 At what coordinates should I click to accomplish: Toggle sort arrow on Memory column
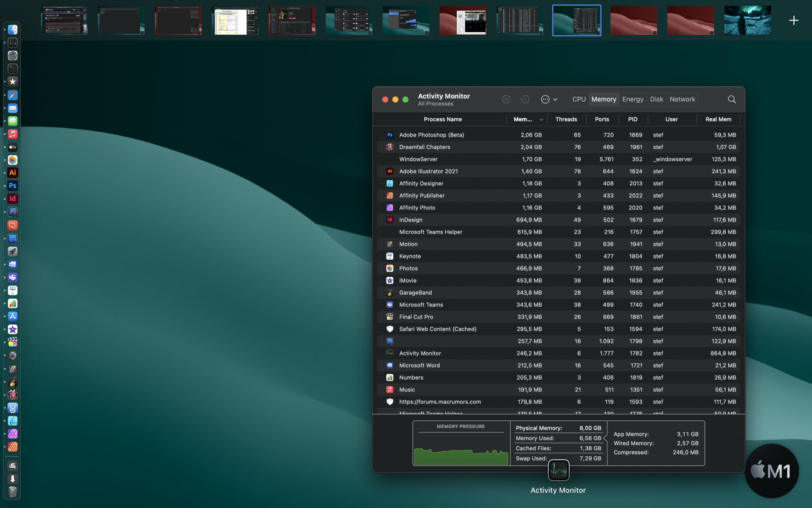pos(541,119)
